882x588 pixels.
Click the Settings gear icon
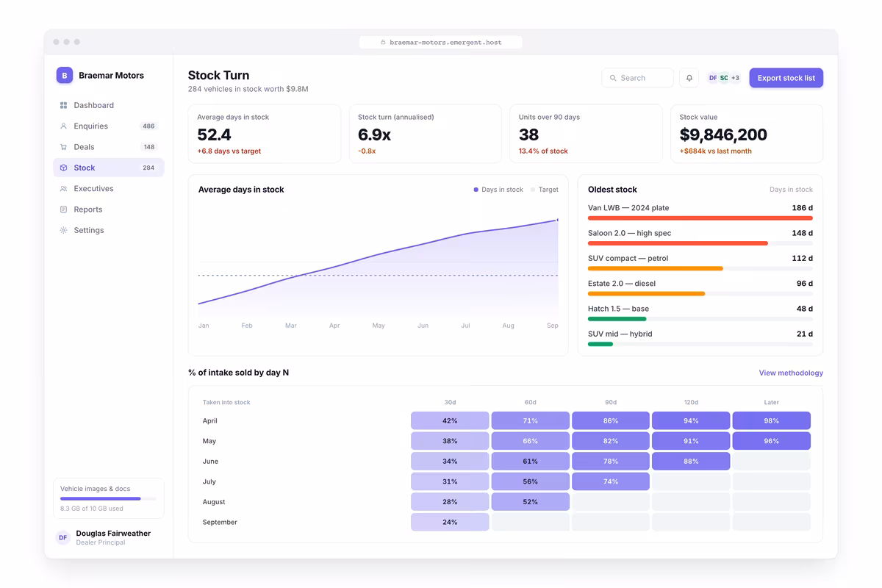(x=63, y=230)
